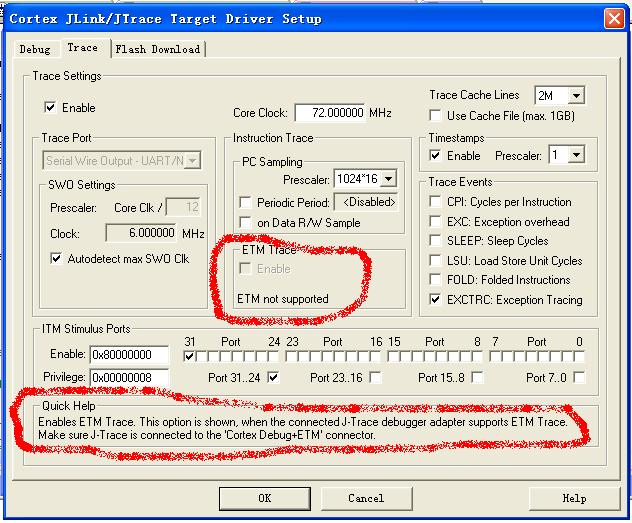Screen dimensions: 632x523
Task: Click the Core Clock MHz field
Action: tap(330, 112)
